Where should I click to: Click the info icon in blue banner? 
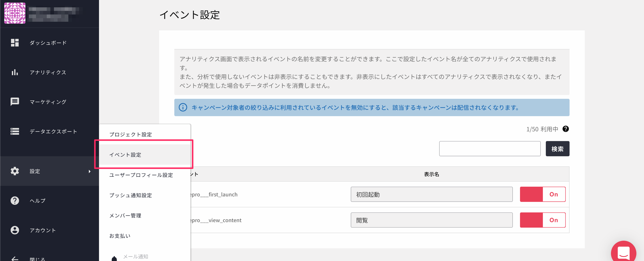coord(183,107)
